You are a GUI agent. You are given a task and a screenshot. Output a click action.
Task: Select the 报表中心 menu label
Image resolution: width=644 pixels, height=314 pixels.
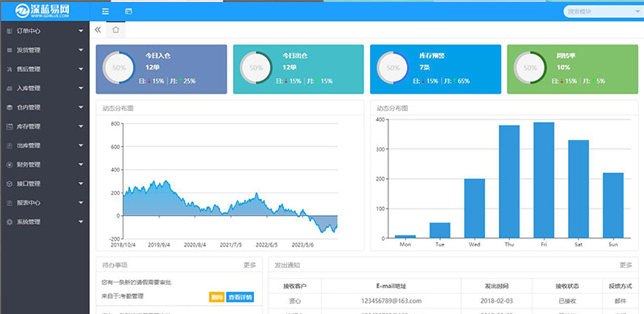(x=28, y=203)
